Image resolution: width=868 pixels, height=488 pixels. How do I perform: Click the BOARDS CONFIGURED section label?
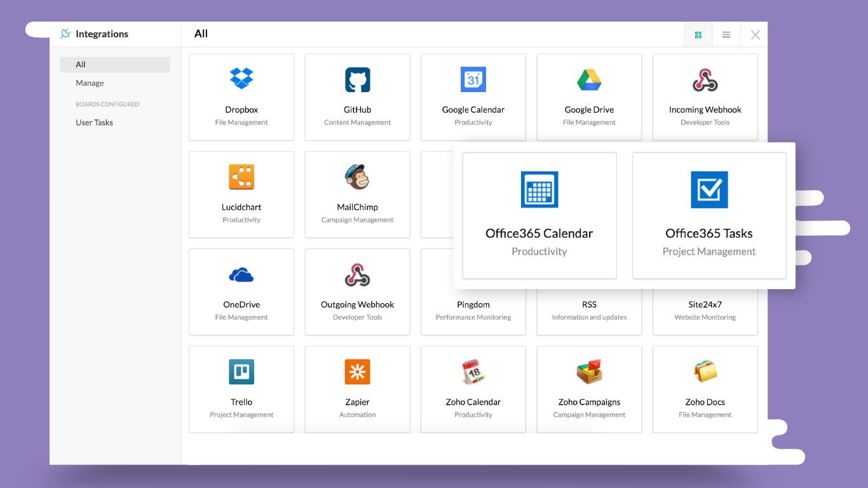[107, 104]
